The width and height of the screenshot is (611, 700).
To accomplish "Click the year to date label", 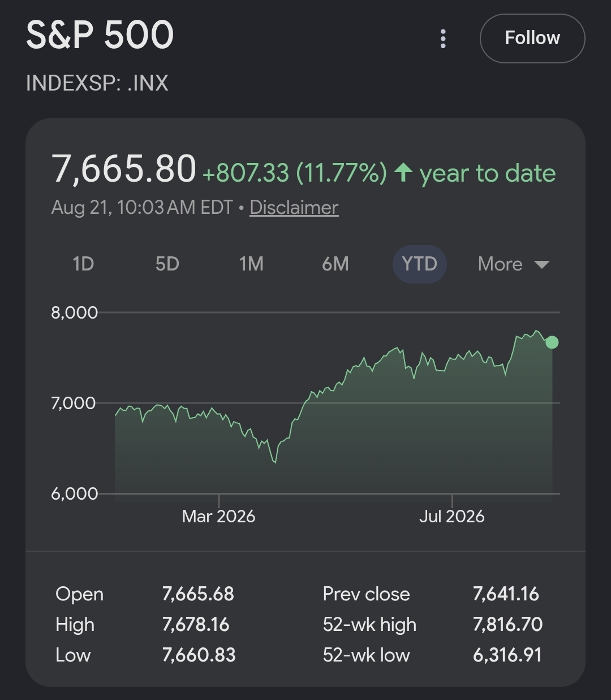I will pos(488,173).
